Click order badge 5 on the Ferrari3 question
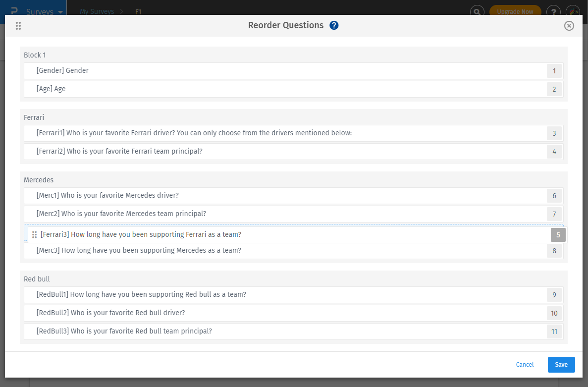This screenshot has width=588, height=387. [x=558, y=234]
